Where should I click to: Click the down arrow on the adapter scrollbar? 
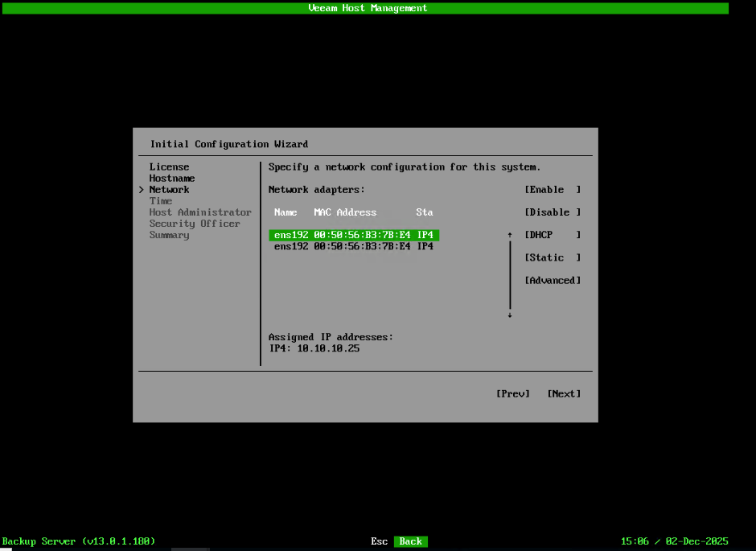coord(509,316)
